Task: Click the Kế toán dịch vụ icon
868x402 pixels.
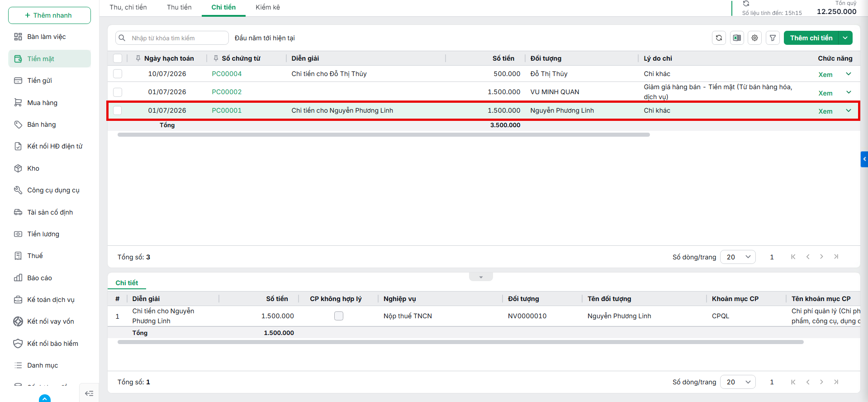Action: 18,300
